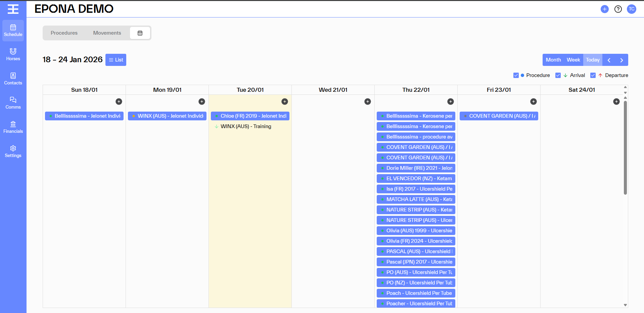Toggle the Procedure filter checkbox
644x313 pixels.
click(x=516, y=75)
